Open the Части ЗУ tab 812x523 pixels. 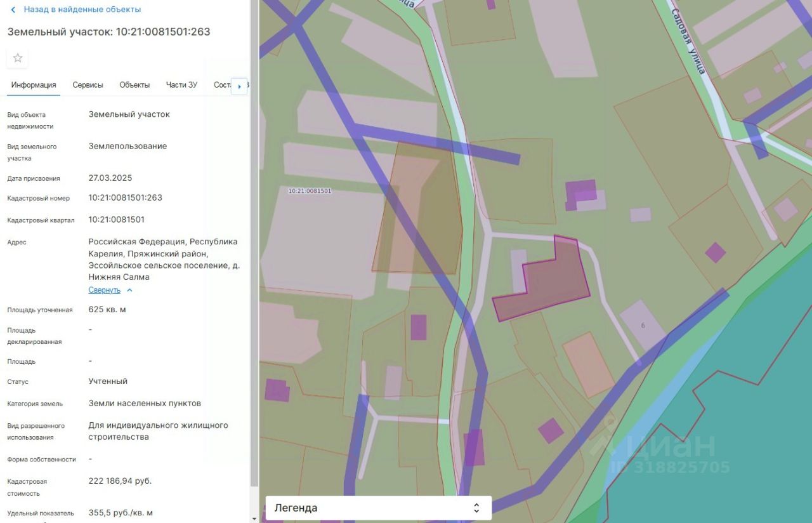181,85
